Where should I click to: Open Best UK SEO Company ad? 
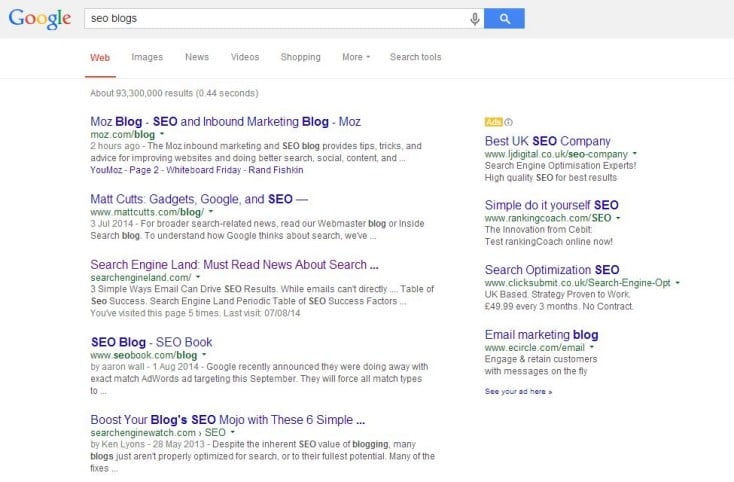[547, 141]
